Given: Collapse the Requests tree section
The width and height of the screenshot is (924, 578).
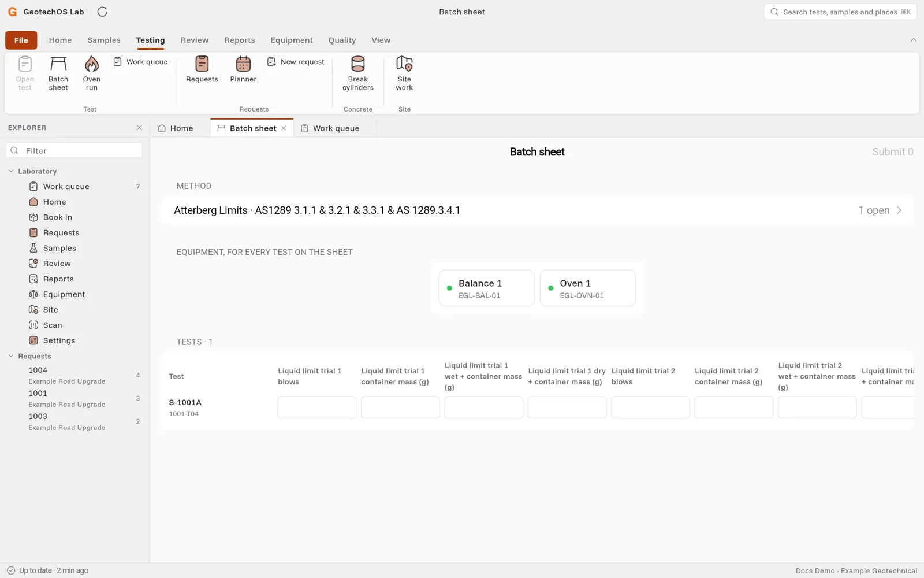Looking at the screenshot, I should point(11,356).
